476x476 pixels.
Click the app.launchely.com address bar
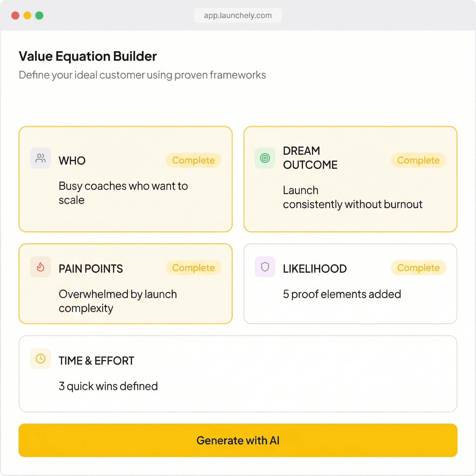point(237,15)
